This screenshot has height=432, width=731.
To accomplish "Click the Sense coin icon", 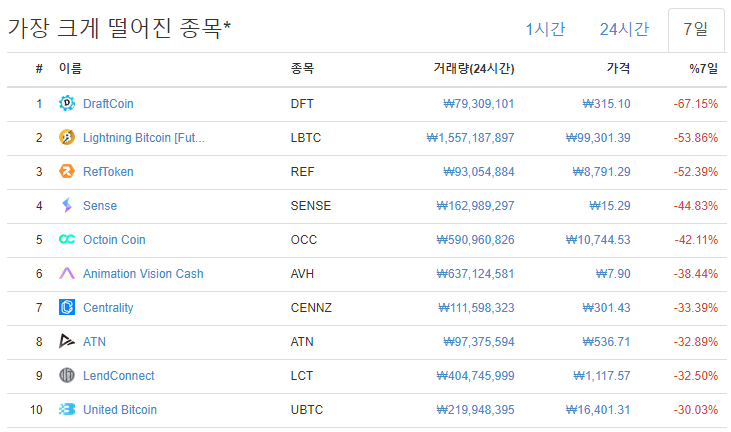I will click(67, 205).
